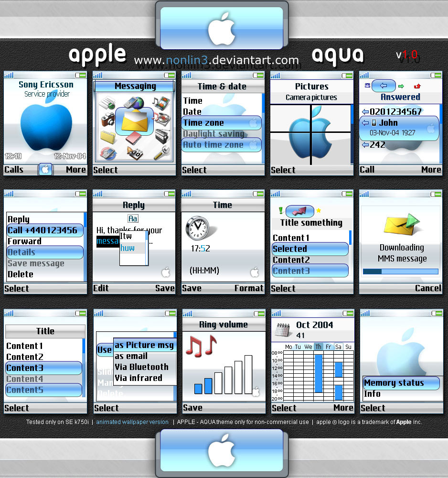Screen dimensions: 448x478
Task: Click the MMS download progress bar
Action: point(401,272)
